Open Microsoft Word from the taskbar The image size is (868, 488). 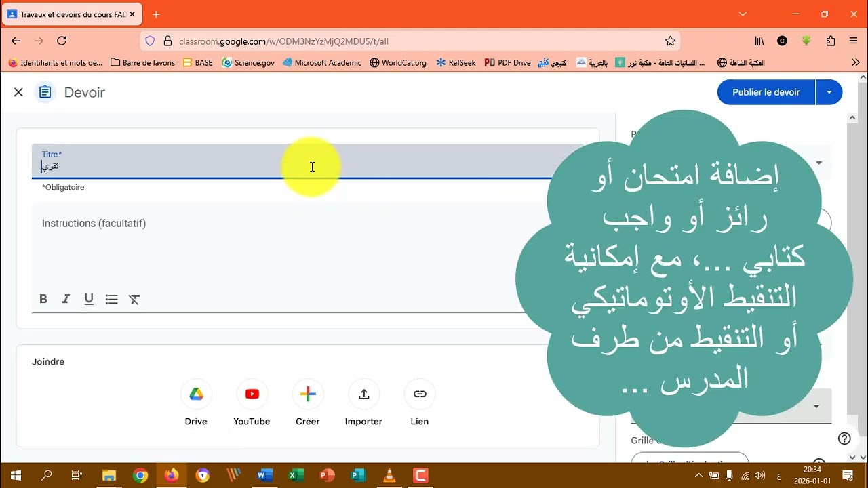click(264, 475)
